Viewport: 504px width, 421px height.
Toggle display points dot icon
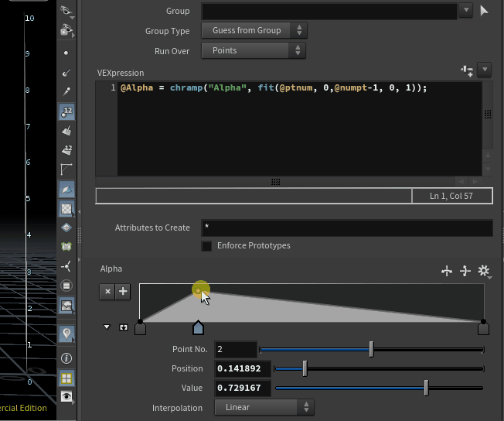[66, 53]
